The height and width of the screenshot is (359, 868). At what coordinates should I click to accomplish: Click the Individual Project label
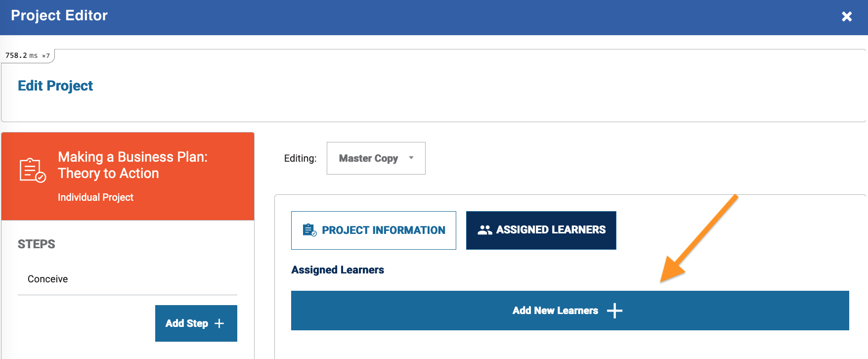pos(95,197)
